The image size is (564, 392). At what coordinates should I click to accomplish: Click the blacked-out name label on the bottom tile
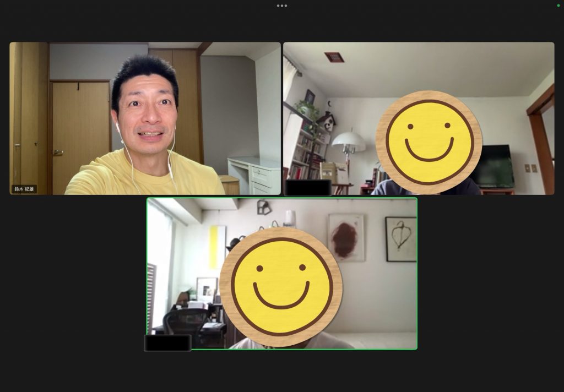click(x=167, y=342)
